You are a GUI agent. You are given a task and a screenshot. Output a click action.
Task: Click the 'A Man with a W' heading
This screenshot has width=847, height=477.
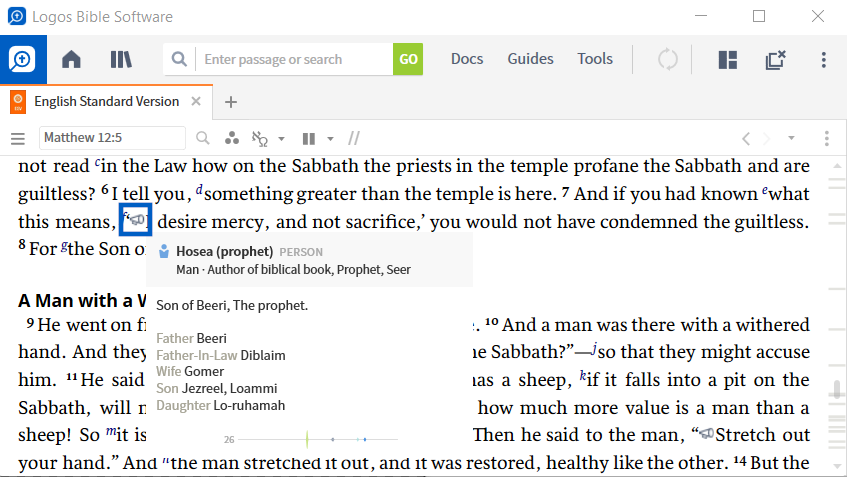[82, 300]
